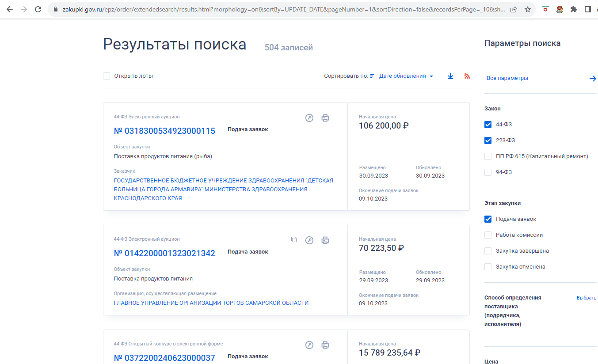The height and width of the screenshot is (364, 598).
Task: Print order 0142200001323021342 with printer icon
Action: click(x=325, y=240)
